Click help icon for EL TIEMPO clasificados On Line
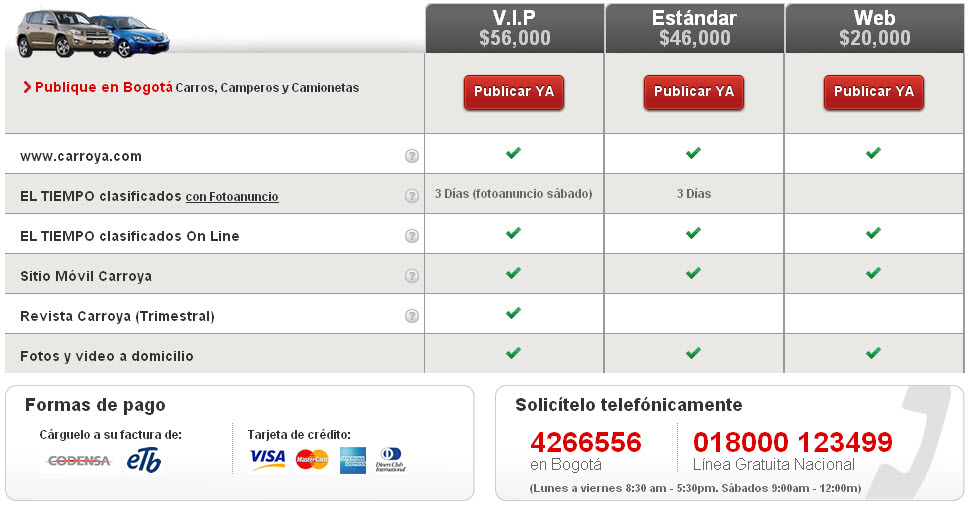968x505 pixels. pos(412,236)
